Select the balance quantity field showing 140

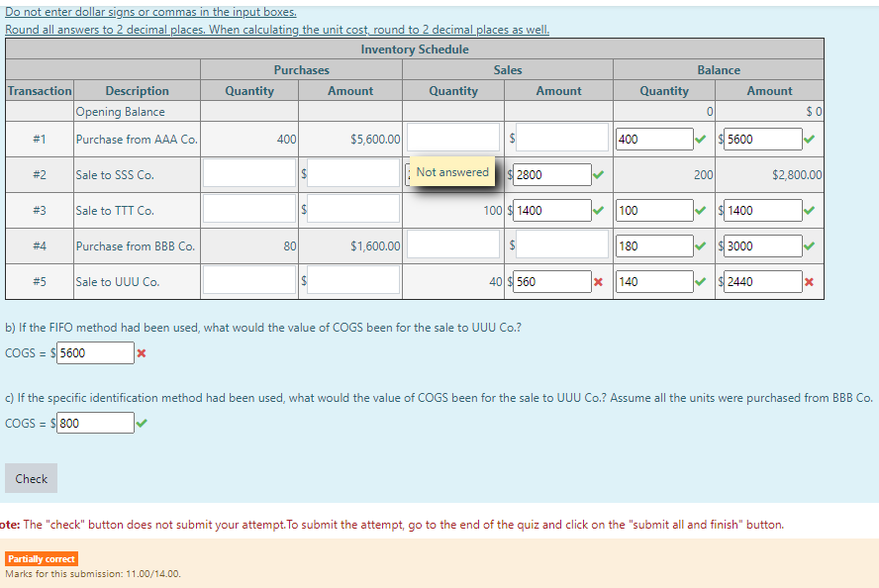pyautogui.click(x=652, y=281)
